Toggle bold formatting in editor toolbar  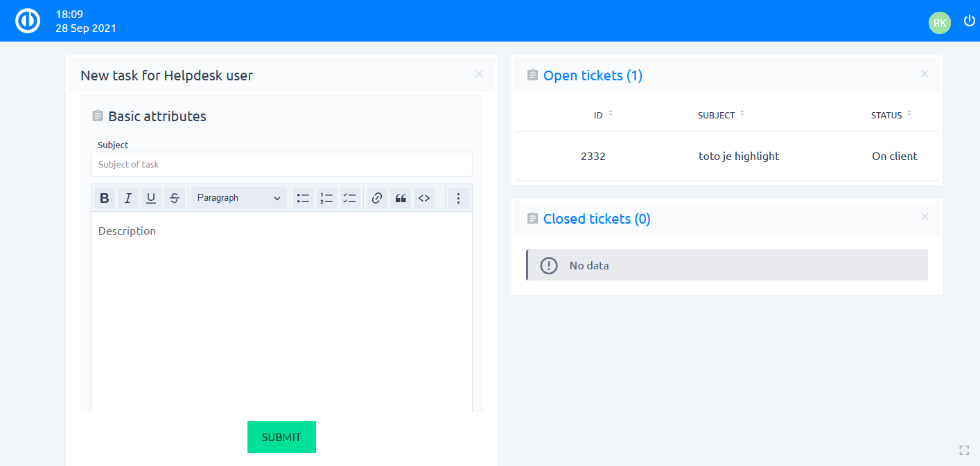[105, 198]
